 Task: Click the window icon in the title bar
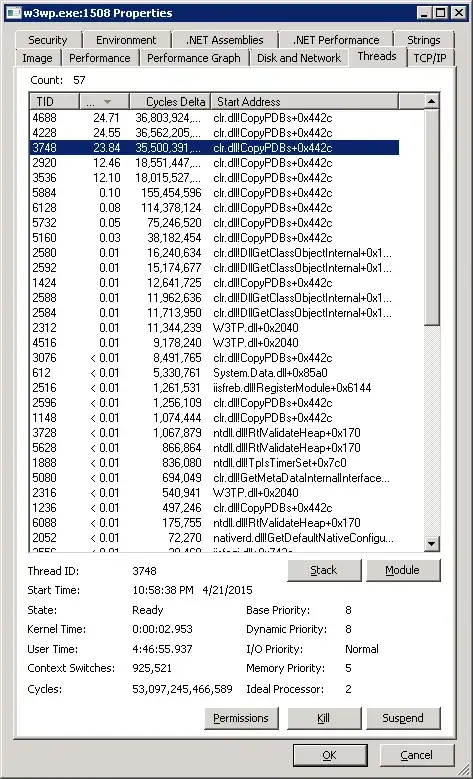point(14,13)
